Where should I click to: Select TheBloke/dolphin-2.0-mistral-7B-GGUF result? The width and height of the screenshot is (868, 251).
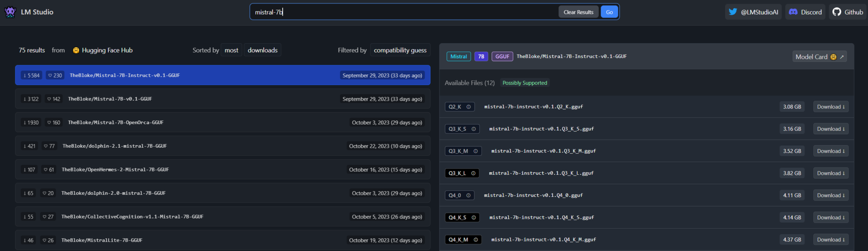click(x=223, y=193)
